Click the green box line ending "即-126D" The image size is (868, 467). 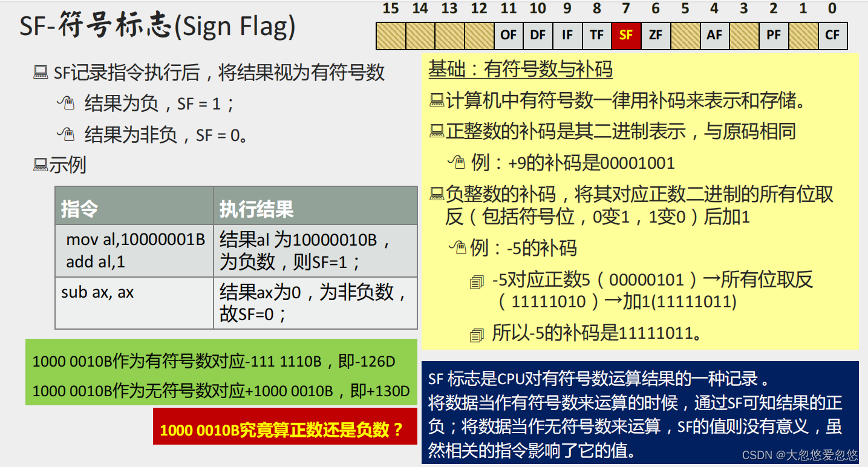[214, 362]
